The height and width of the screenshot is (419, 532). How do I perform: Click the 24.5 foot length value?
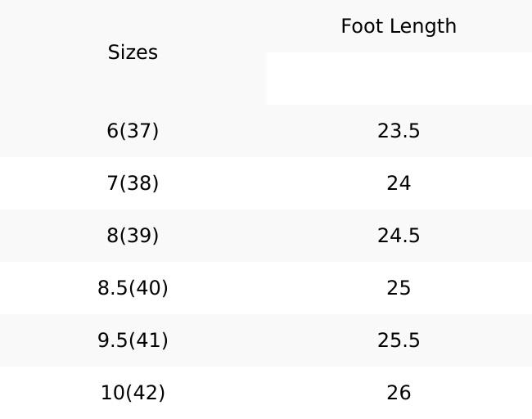pyautogui.click(x=399, y=236)
